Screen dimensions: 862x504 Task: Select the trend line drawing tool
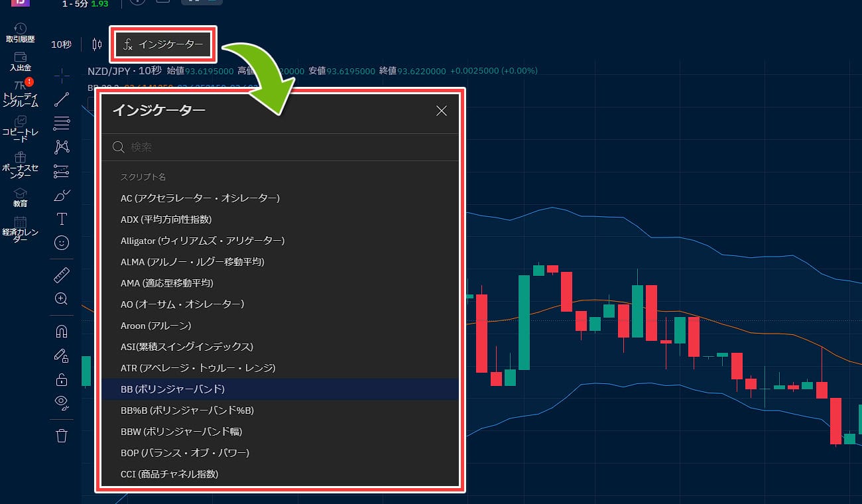pyautogui.click(x=62, y=99)
